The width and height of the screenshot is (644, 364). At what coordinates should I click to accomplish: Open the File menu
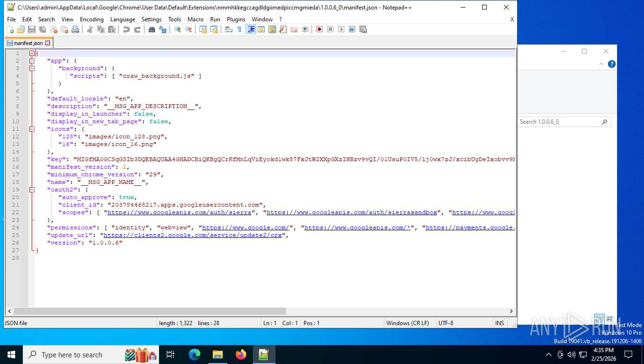pyautogui.click(x=11, y=19)
